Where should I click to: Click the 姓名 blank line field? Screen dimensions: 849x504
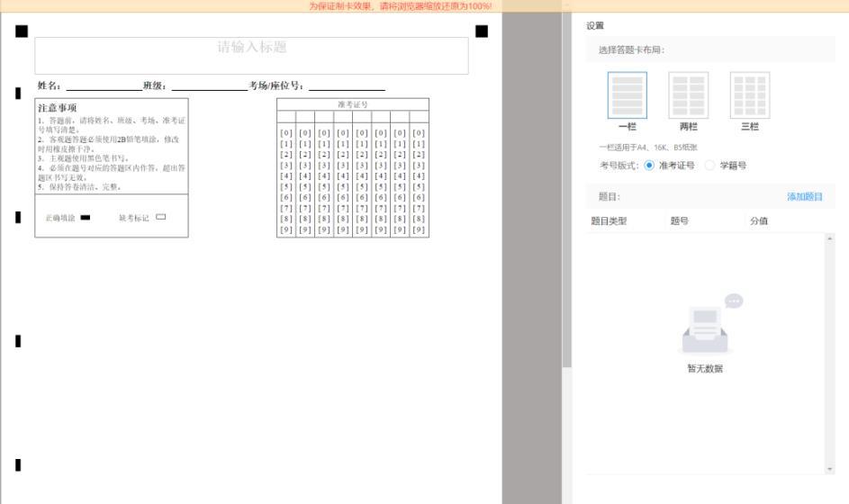104,85
